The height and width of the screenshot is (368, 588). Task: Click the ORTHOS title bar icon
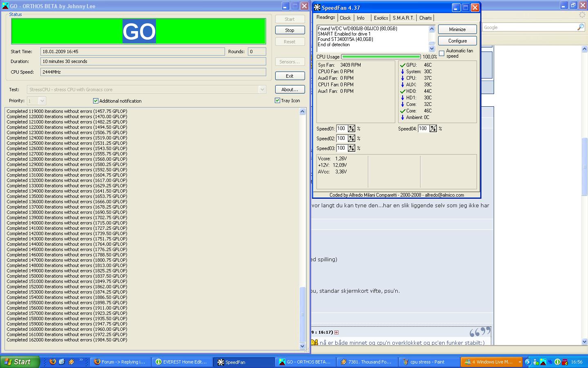5,6
